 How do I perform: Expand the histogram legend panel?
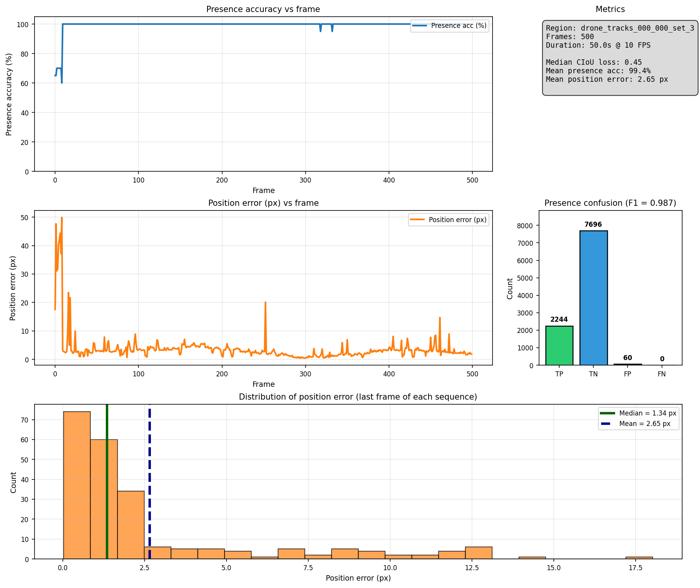[638, 418]
